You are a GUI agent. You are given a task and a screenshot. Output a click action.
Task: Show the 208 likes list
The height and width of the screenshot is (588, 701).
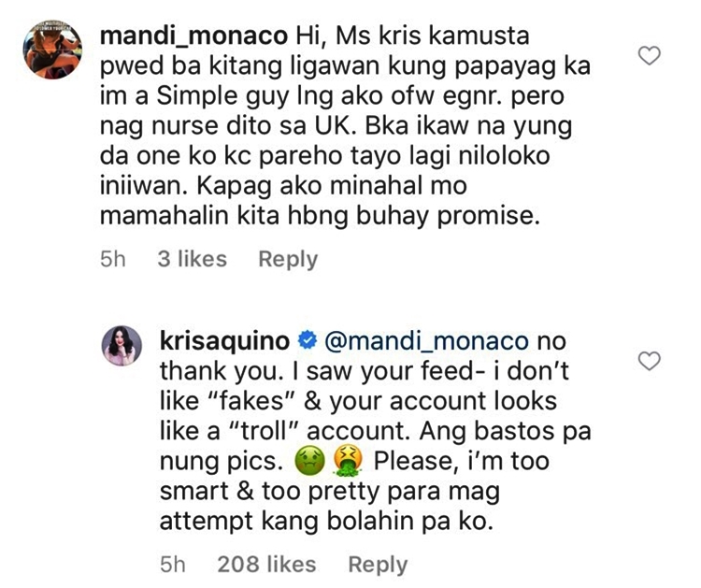(265, 565)
